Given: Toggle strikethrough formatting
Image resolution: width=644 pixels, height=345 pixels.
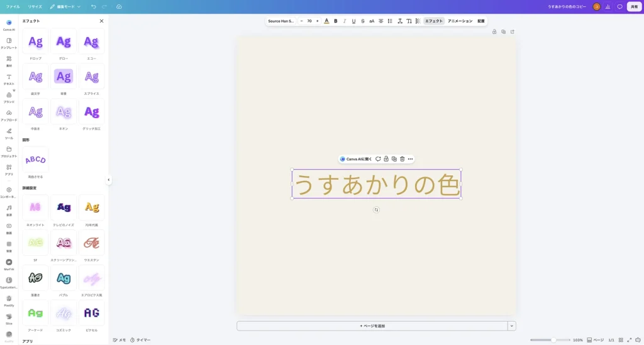Looking at the screenshot, I should point(363,21).
